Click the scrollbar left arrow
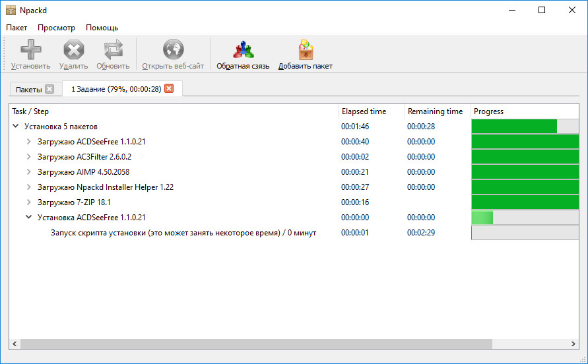Image resolution: width=588 pixels, height=364 pixels. click(x=15, y=344)
